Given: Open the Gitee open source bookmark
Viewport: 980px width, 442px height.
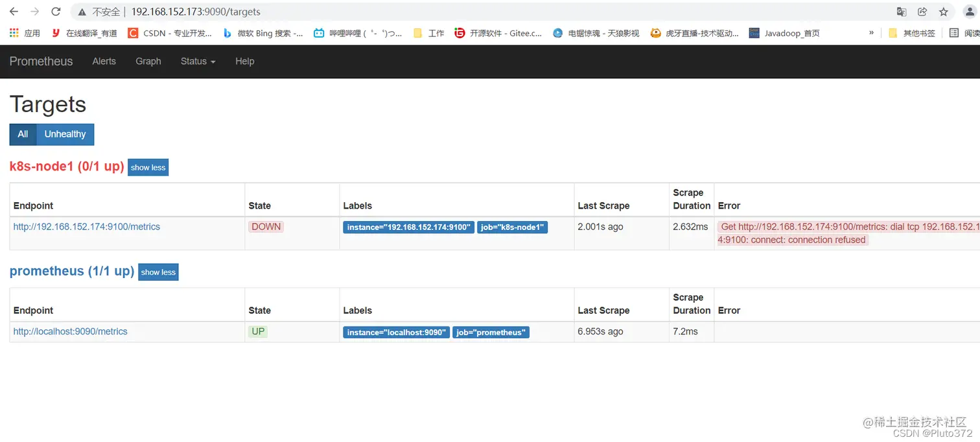Looking at the screenshot, I should [x=498, y=33].
